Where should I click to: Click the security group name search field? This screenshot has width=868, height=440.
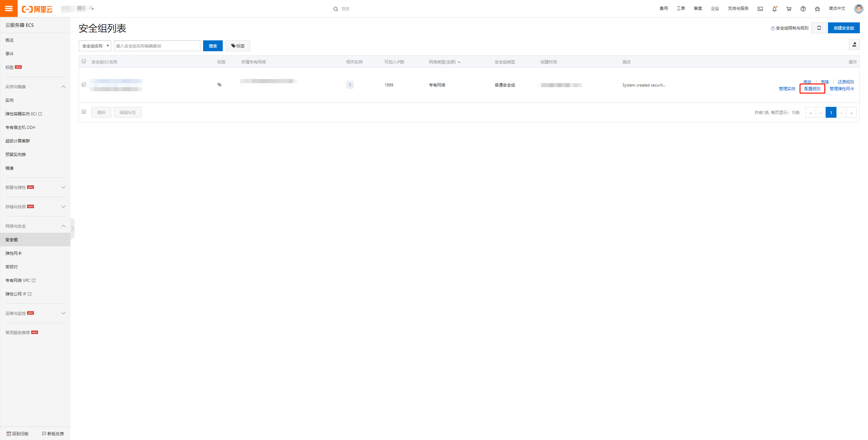[157, 46]
